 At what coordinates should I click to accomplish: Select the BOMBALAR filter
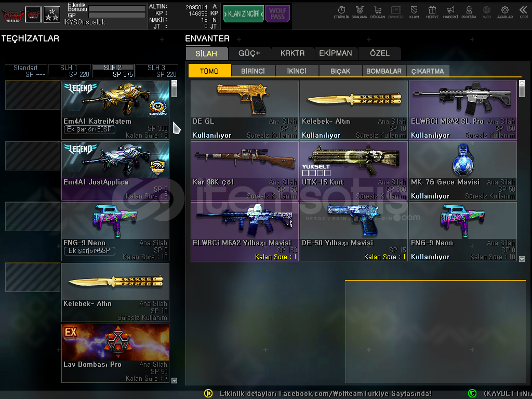pyautogui.click(x=384, y=71)
